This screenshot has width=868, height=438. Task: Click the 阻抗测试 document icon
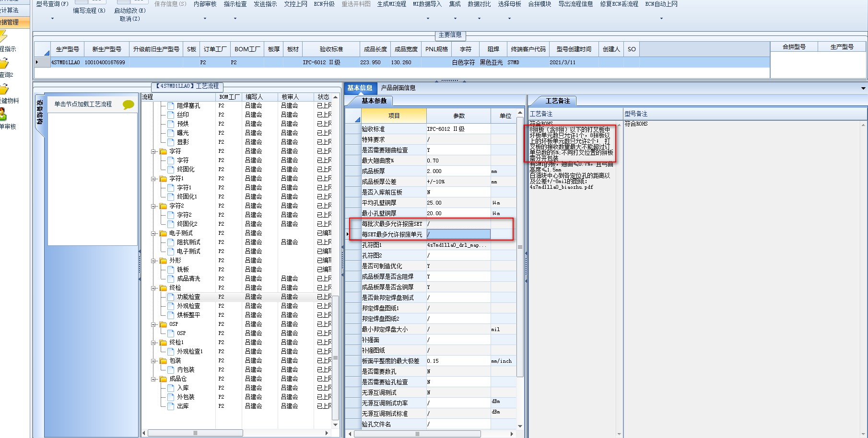point(171,242)
